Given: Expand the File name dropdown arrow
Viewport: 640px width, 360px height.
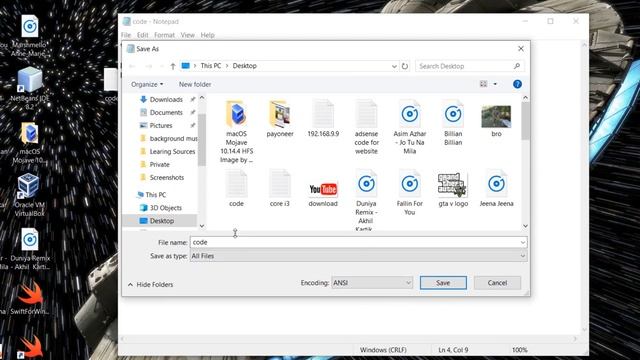Looking at the screenshot, I should click(x=523, y=242).
